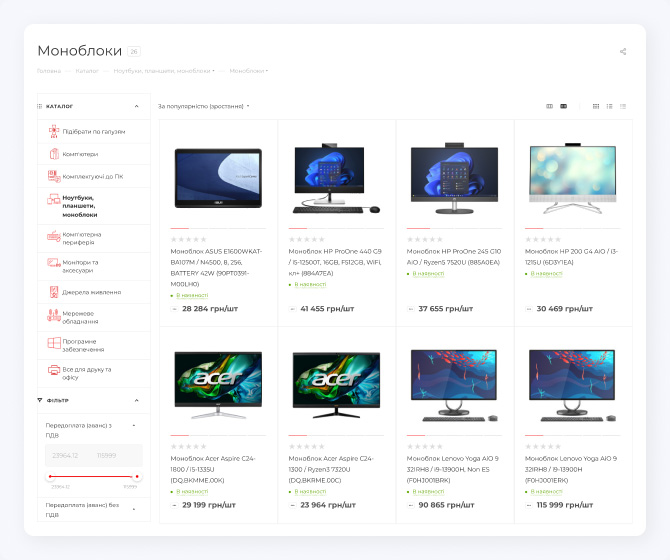Select the printer icon Все для друку
The height and width of the screenshot is (560, 670).
54,370
